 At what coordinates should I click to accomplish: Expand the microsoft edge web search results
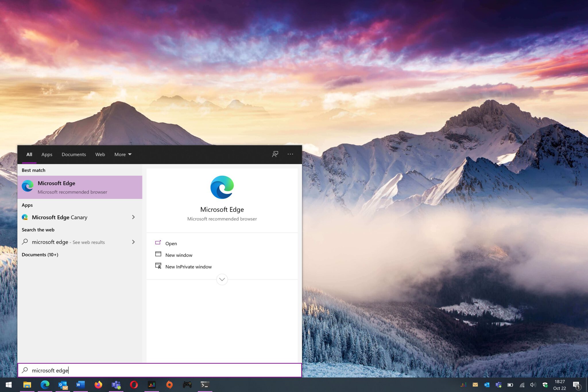pos(134,242)
